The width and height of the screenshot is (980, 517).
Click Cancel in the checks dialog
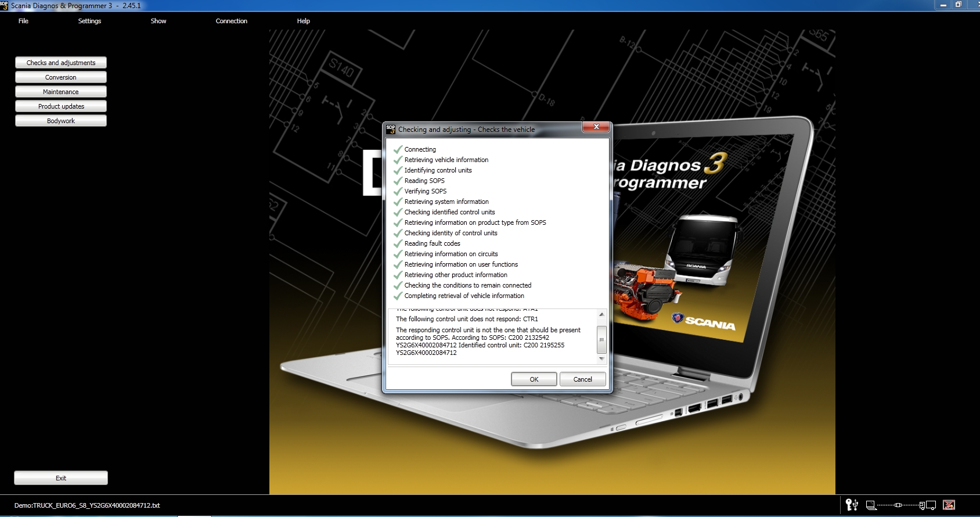(x=583, y=379)
